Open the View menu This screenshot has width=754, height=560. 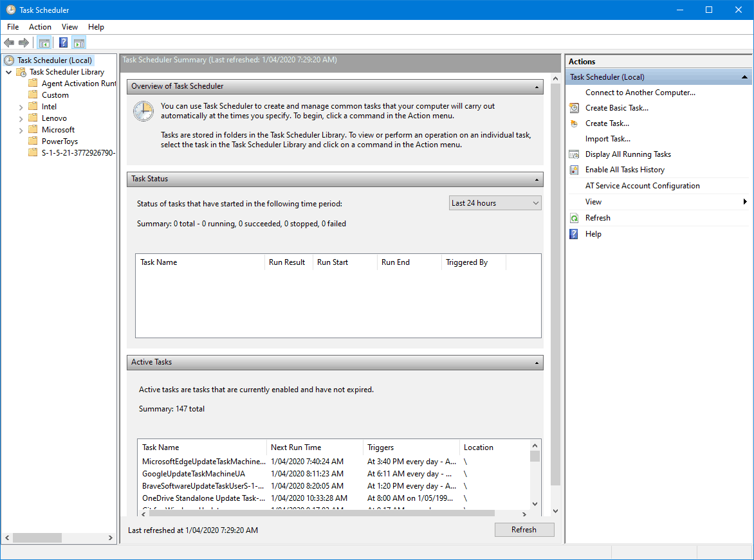[69, 27]
